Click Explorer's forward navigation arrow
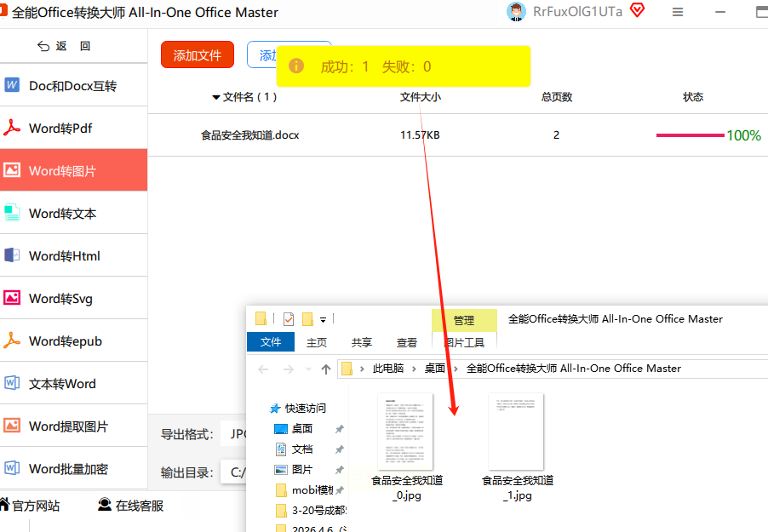768x532 pixels. coord(288,369)
